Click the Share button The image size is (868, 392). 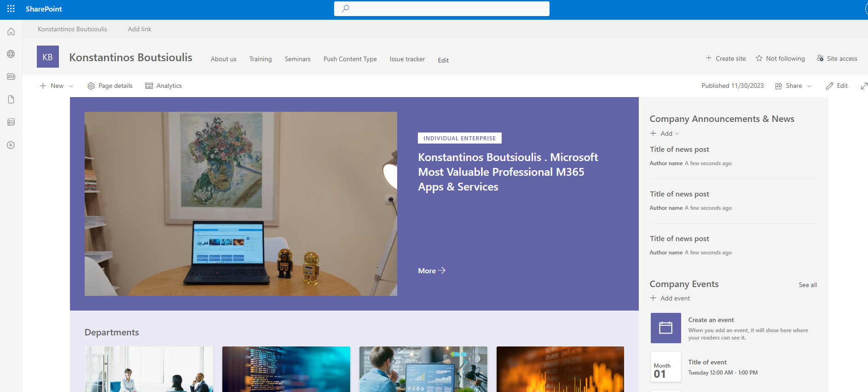tap(789, 86)
